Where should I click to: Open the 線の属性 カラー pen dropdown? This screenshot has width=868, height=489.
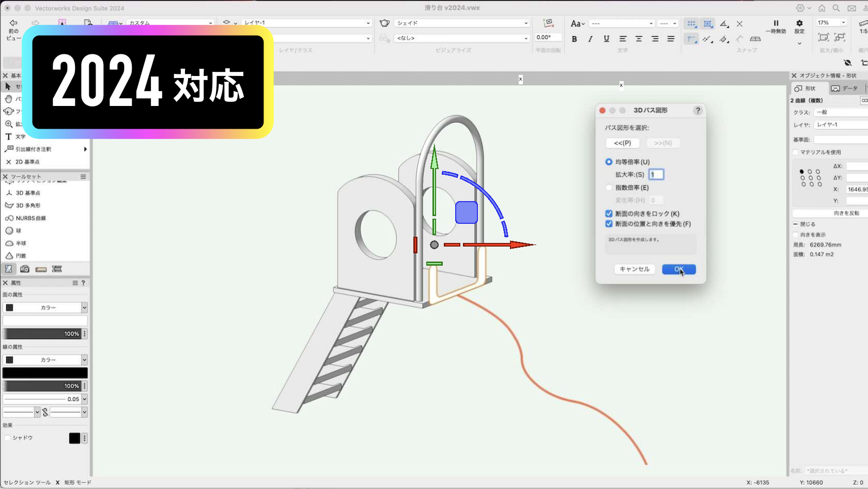pyautogui.click(x=45, y=360)
